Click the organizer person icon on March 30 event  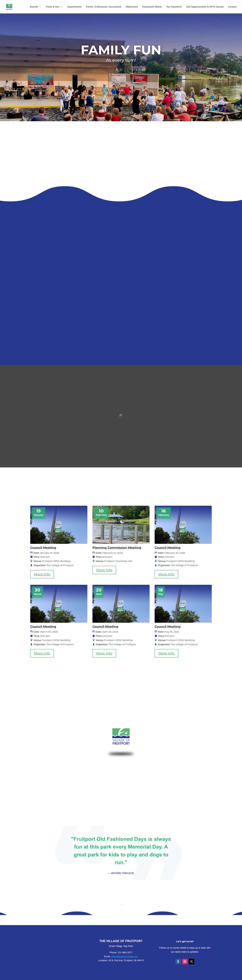pos(32,644)
